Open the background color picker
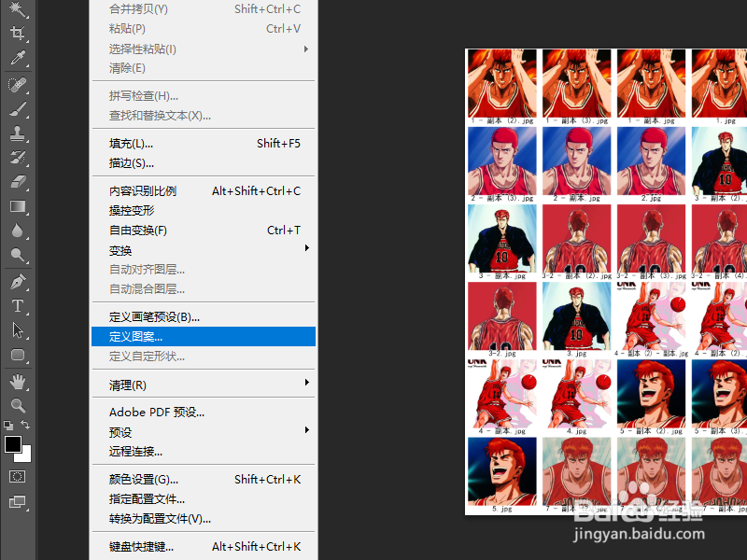The image size is (747, 560). click(x=26, y=456)
